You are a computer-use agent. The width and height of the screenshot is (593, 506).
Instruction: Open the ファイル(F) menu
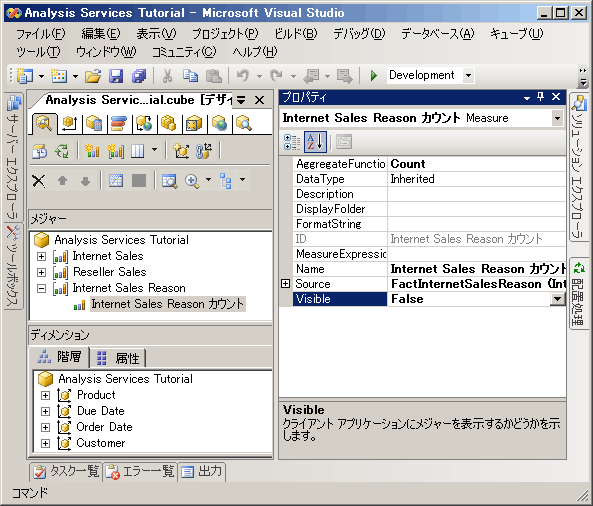click(40, 34)
